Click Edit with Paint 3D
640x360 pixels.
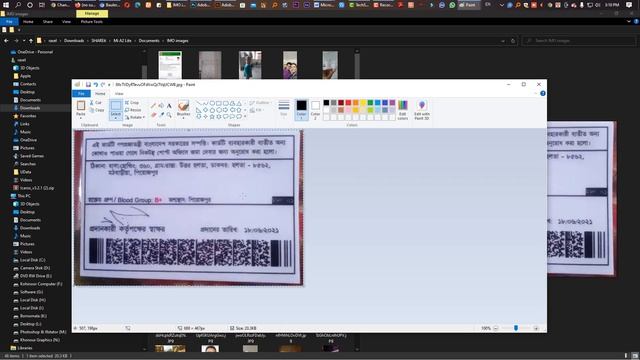[422, 110]
